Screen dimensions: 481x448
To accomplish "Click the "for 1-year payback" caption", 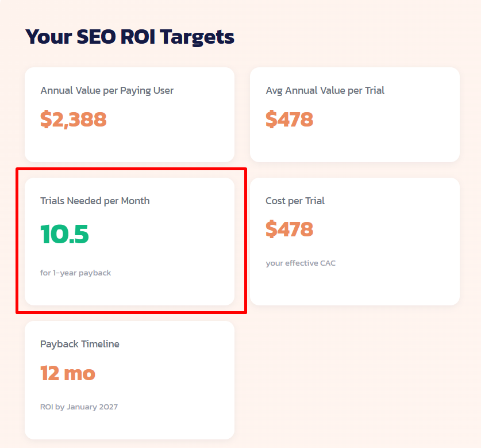I will [x=76, y=273].
